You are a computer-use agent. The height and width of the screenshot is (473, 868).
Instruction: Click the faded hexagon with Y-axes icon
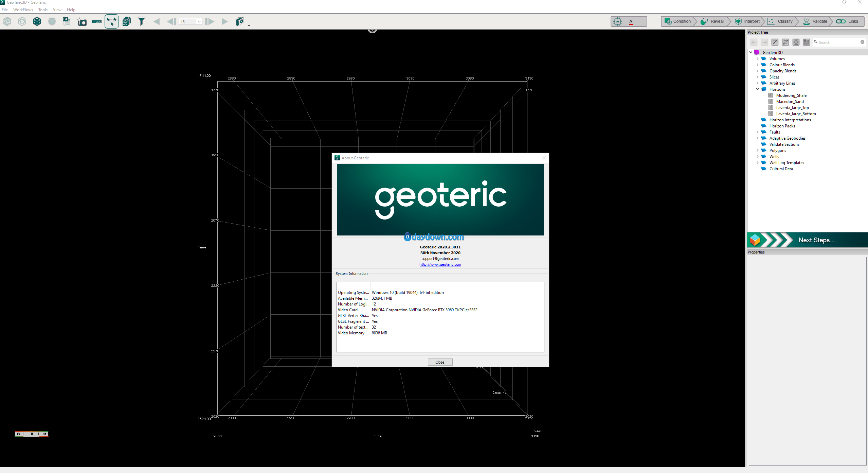point(52,21)
